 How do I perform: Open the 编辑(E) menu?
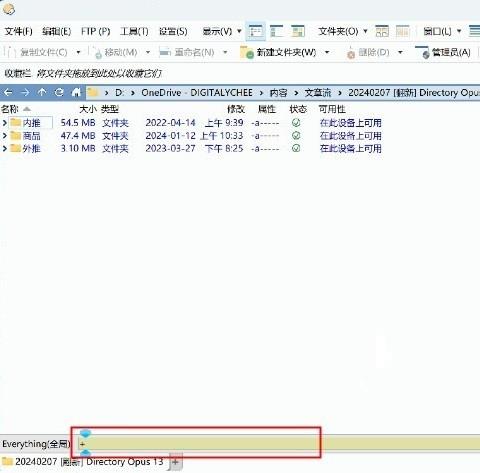56,32
